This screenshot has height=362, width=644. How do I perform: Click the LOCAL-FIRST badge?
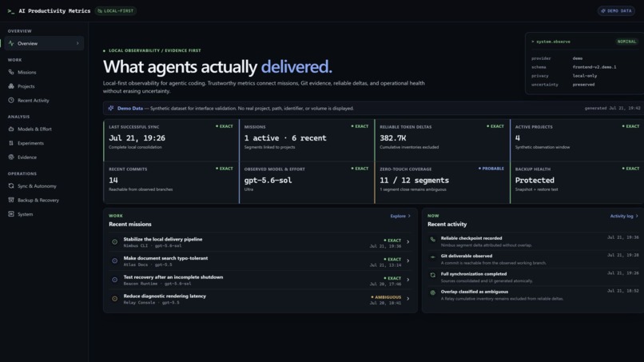[x=115, y=11]
